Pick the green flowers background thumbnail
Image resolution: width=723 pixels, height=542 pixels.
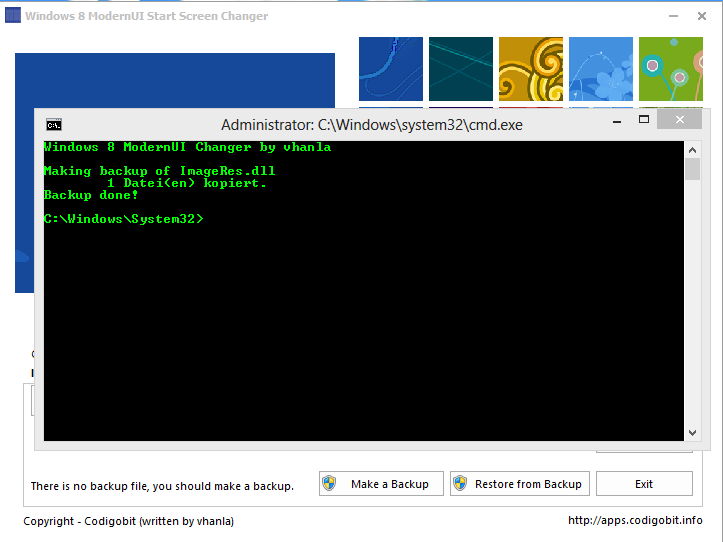[x=671, y=69]
